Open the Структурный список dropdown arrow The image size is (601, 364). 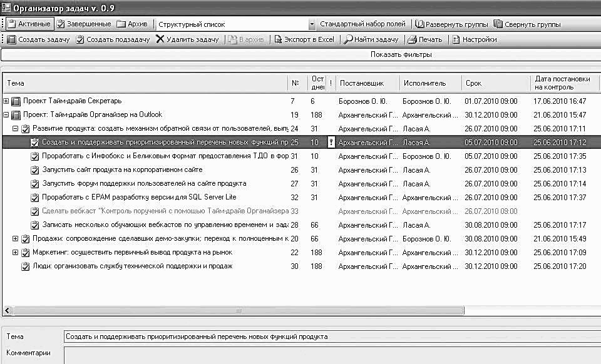click(312, 24)
